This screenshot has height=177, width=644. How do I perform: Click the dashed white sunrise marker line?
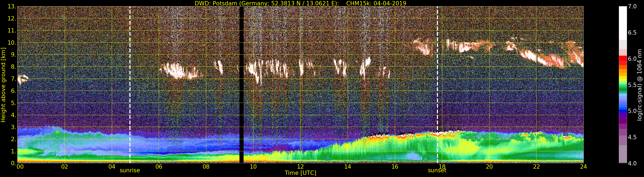point(130,85)
